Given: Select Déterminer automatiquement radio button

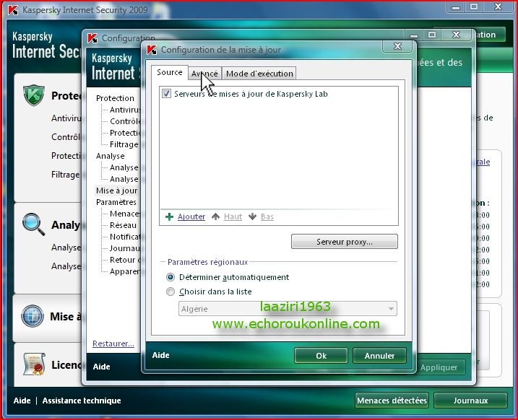Looking at the screenshot, I should click(x=170, y=277).
